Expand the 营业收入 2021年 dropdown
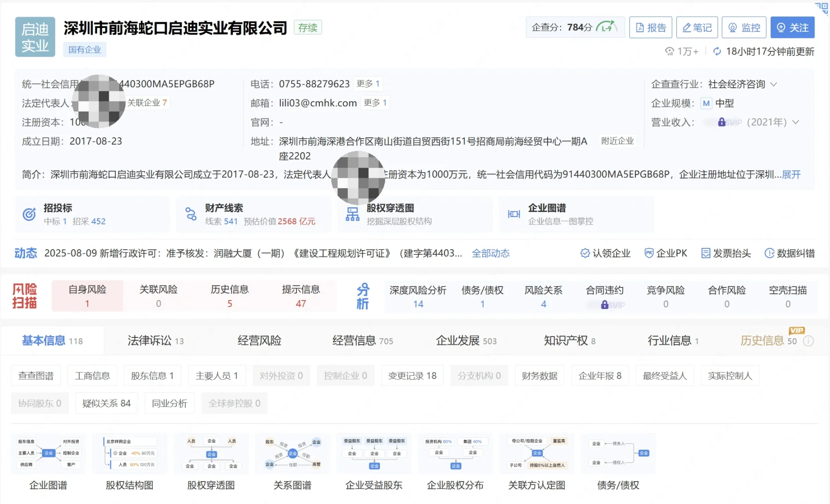Viewport: 830px width, 504px height. coord(796,122)
